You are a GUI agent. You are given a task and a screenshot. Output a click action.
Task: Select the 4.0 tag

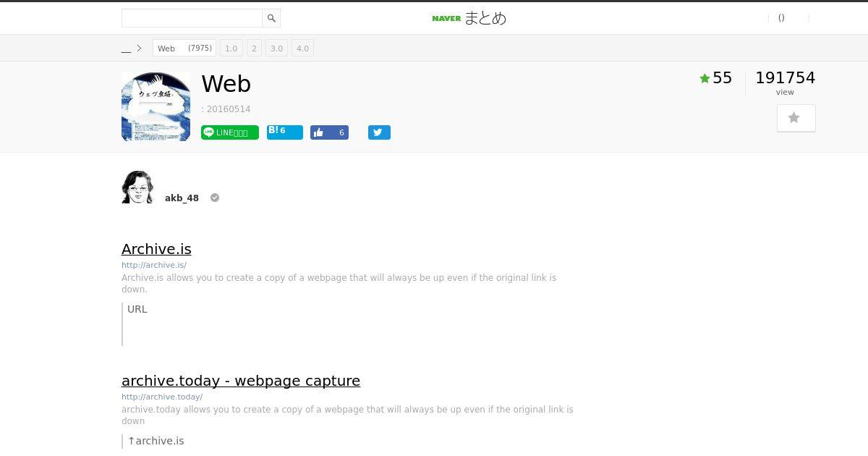tap(302, 48)
